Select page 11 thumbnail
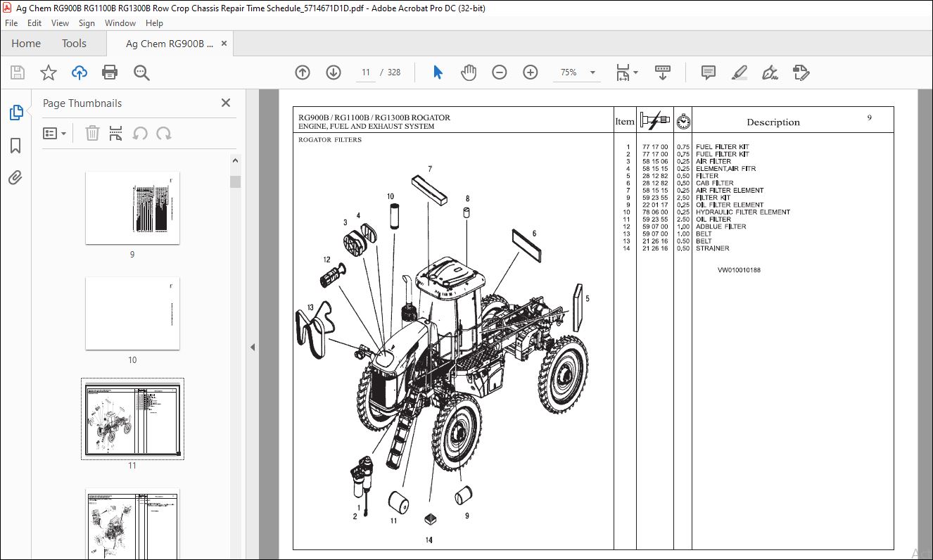 click(x=132, y=419)
